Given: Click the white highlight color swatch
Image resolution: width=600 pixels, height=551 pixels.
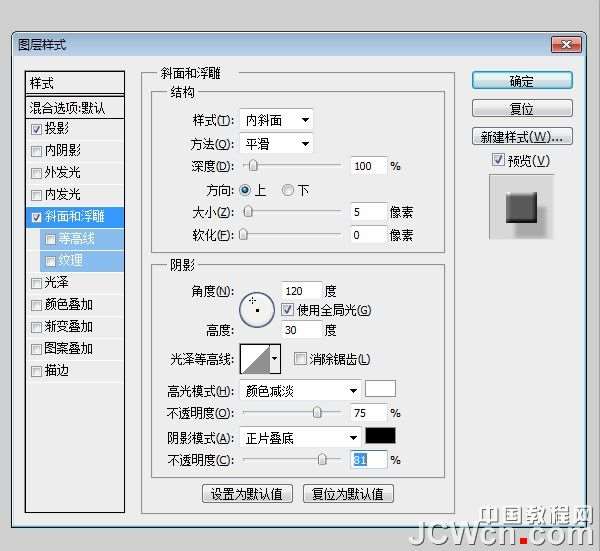Looking at the screenshot, I should click(380, 389).
